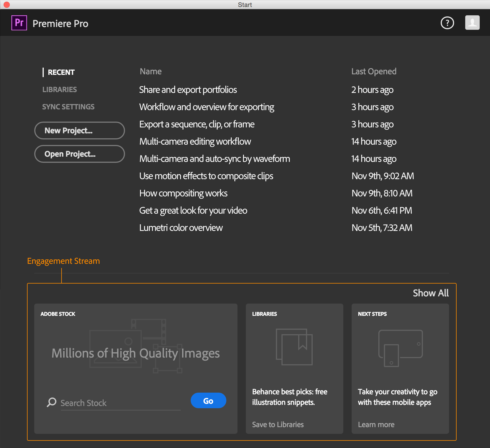Click the Search Stock magnifier icon
Screen dimensions: 490x448
tap(52, 402)
